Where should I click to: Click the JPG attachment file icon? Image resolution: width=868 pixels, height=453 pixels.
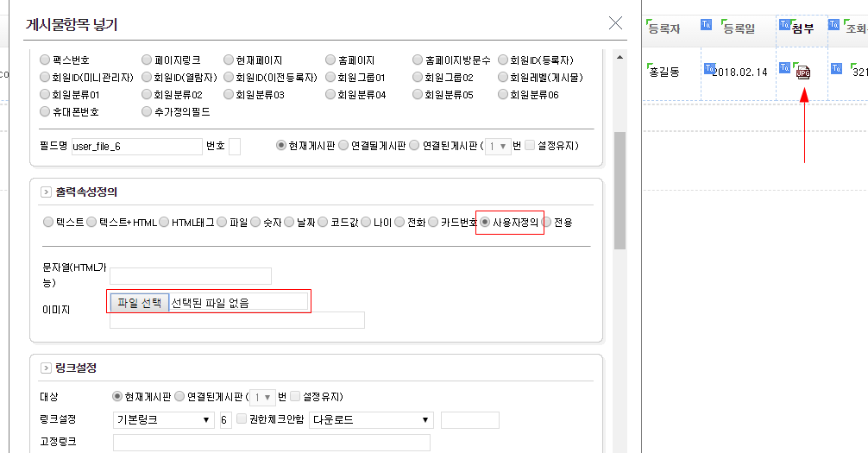802,73
